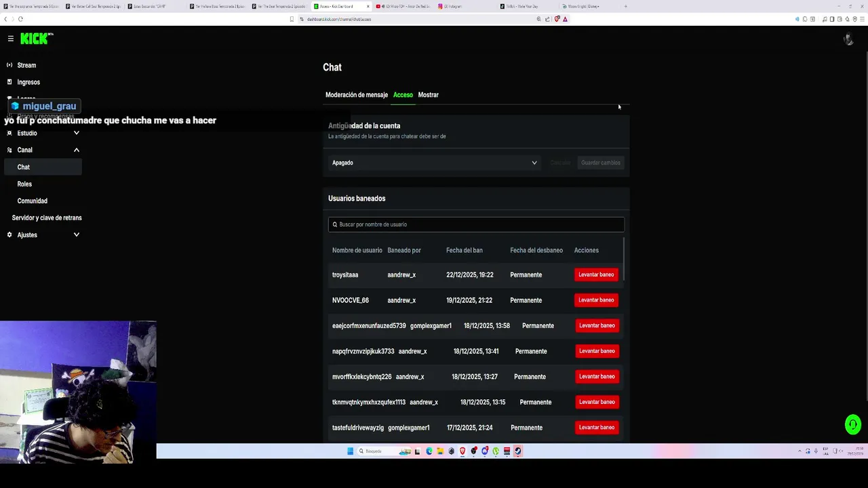The width and height of the screenshot is (868, 488).
Task: Click the Guardar cambios button
Action: point(600,163)
